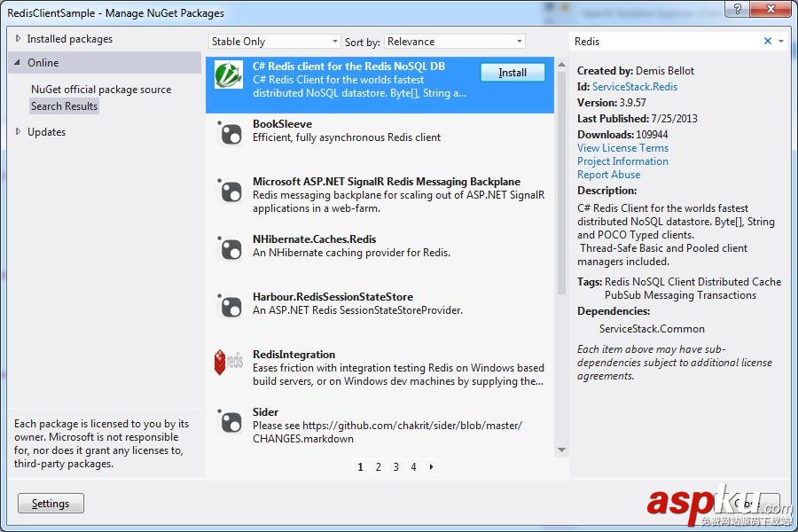The height and width of the screenshot is (532, 798).
Task: Select Search Results in the tree
Action: (64, 106)
